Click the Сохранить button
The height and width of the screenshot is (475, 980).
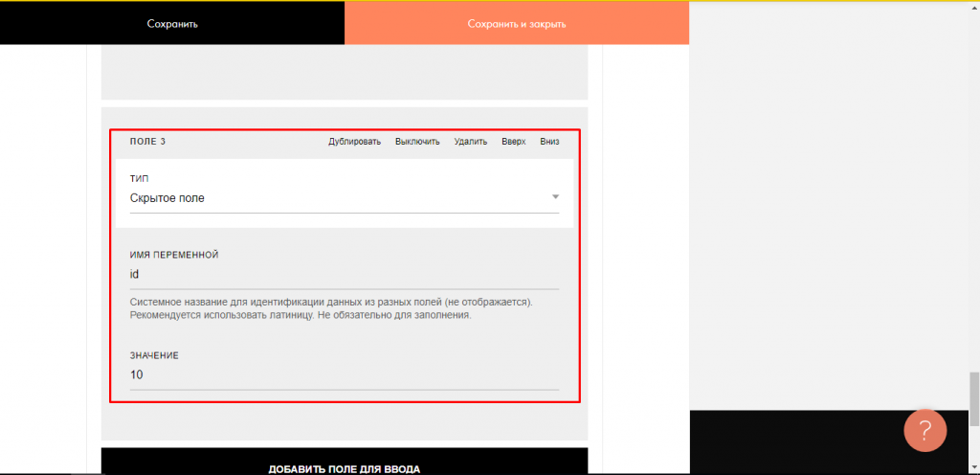172,23
